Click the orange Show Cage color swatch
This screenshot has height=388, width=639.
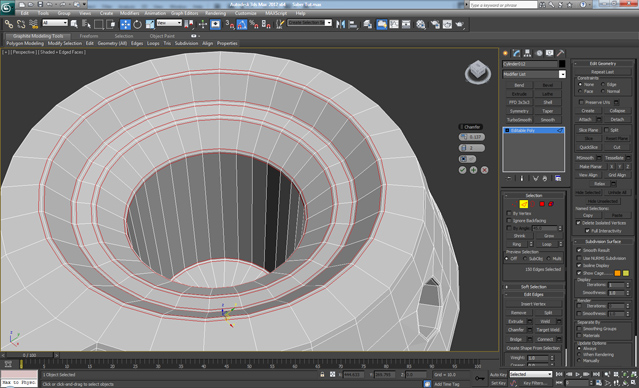pyautogui.click(x=617, y=273)
